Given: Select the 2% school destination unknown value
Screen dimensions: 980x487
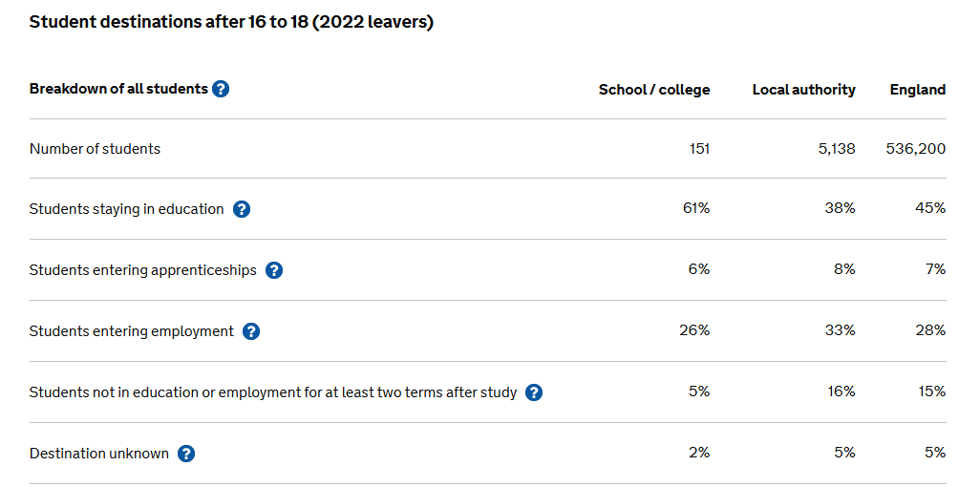Looking at the screenshot, I should click(699, 453).
